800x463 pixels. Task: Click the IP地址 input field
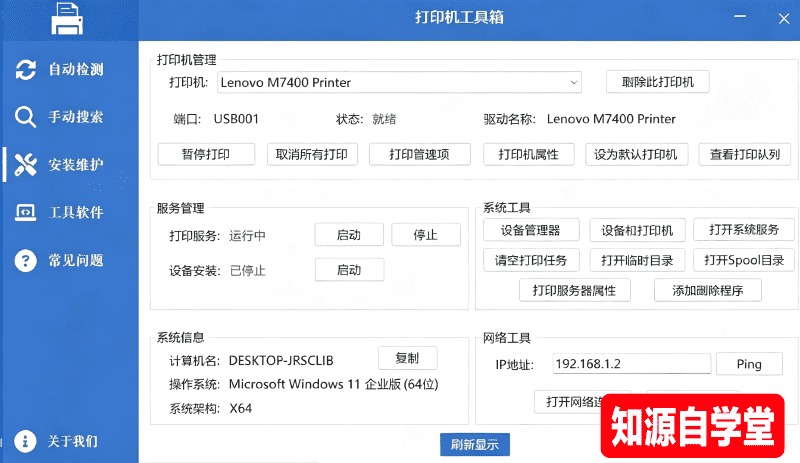pyautogui.click(x=631, y=363)
